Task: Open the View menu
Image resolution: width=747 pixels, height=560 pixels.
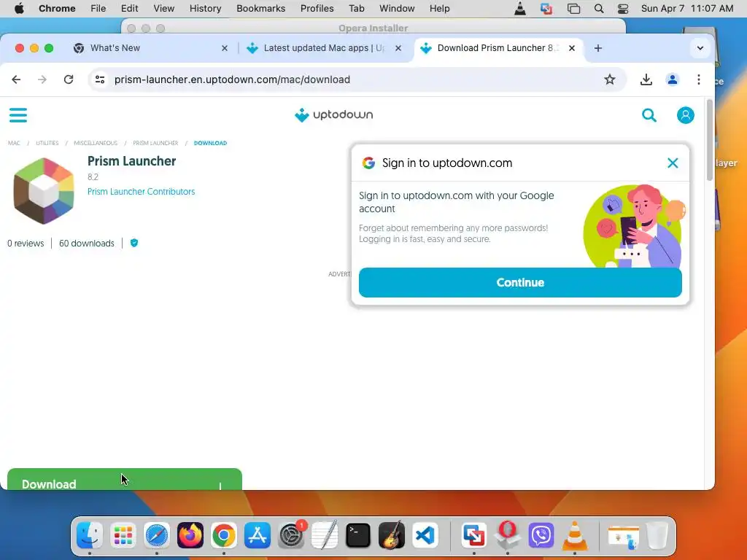Action: coord(163,9)
